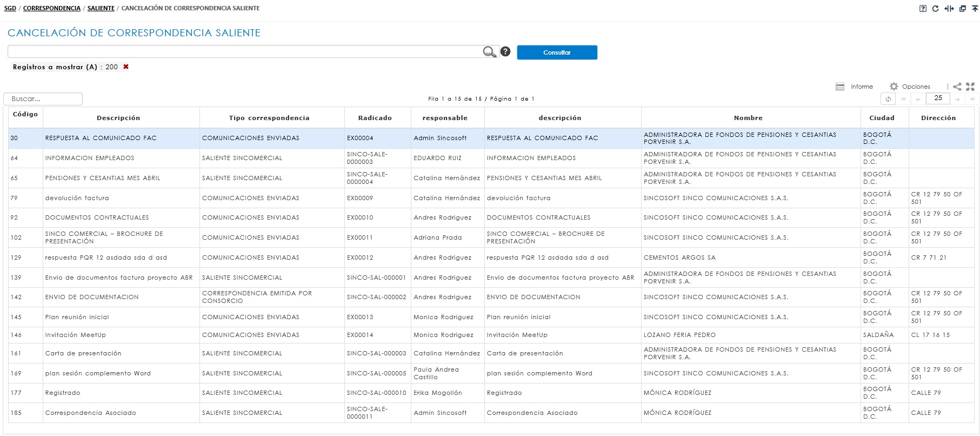This screenshot has height=436, width=980.
Task: Click the rows-per-page field showing 25
Action: click(938, 98)
